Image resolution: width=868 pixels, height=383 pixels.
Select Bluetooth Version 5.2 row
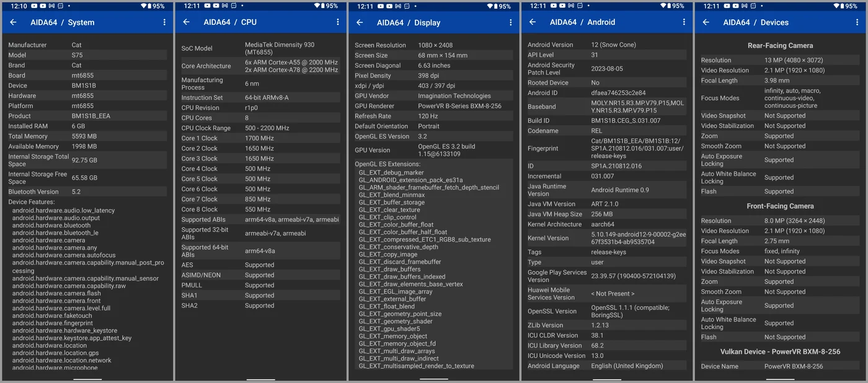point(87,192)
